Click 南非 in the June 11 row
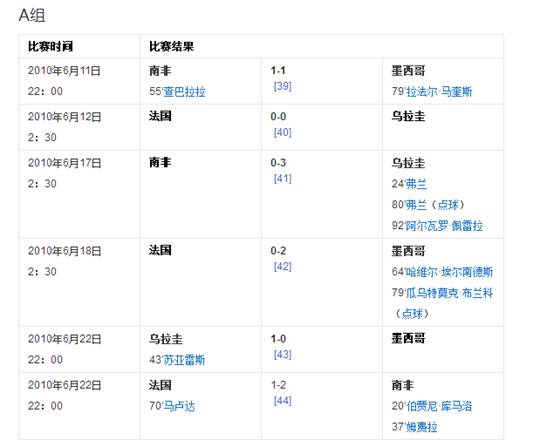 pyautogui.click(x=160, y=71)
